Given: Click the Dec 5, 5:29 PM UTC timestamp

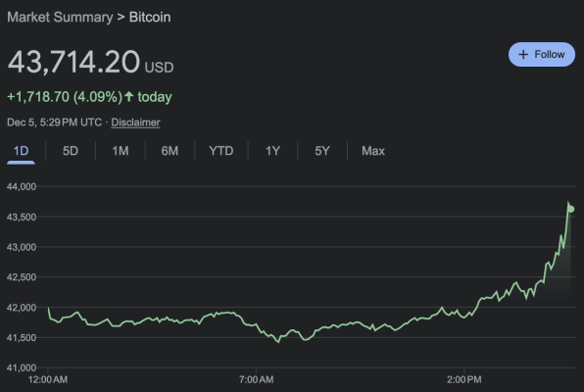Looking at the screenshot, I should click(54, 122).
